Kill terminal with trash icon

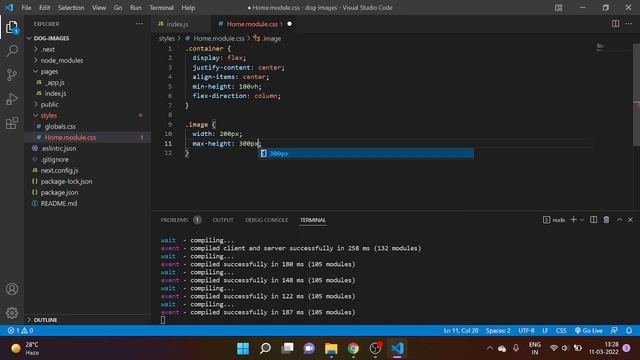tap(607, 220)
